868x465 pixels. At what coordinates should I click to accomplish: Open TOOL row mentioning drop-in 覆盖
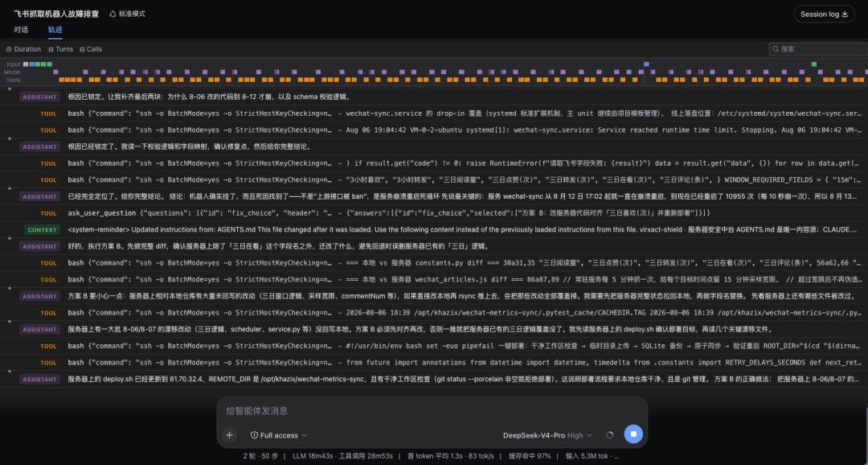point(434,113)
